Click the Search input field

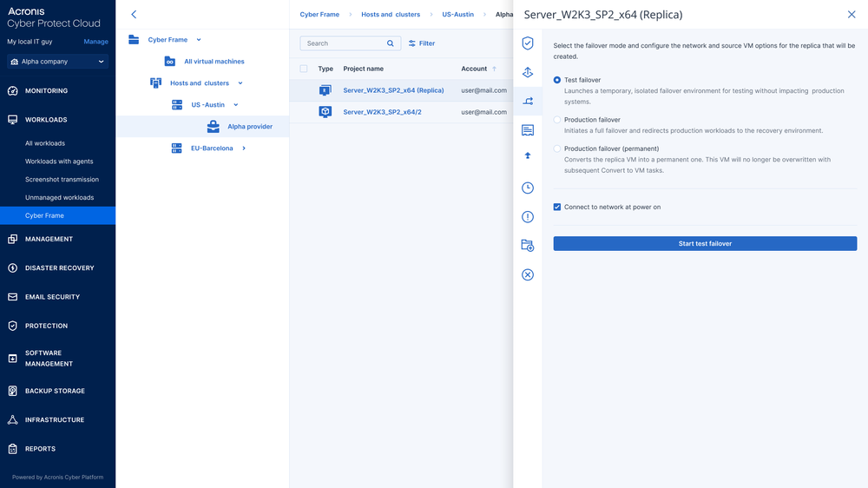[x=344, y=43]
